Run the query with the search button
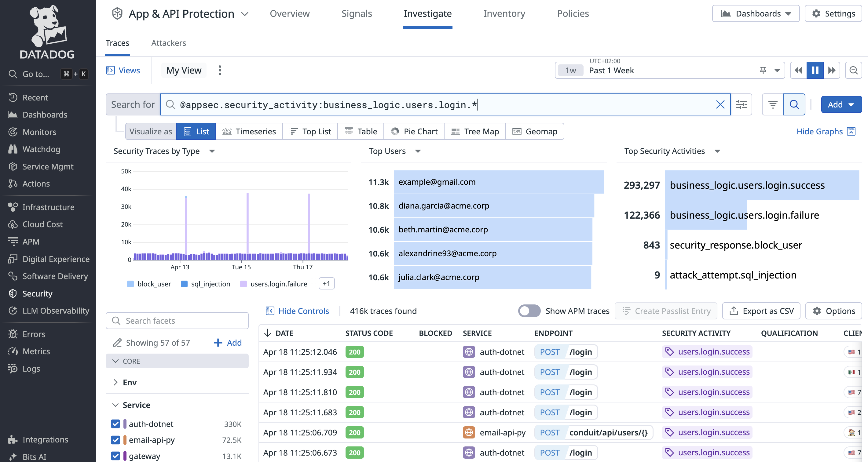This screenshot has width=868, height=462. pos(794,105)
